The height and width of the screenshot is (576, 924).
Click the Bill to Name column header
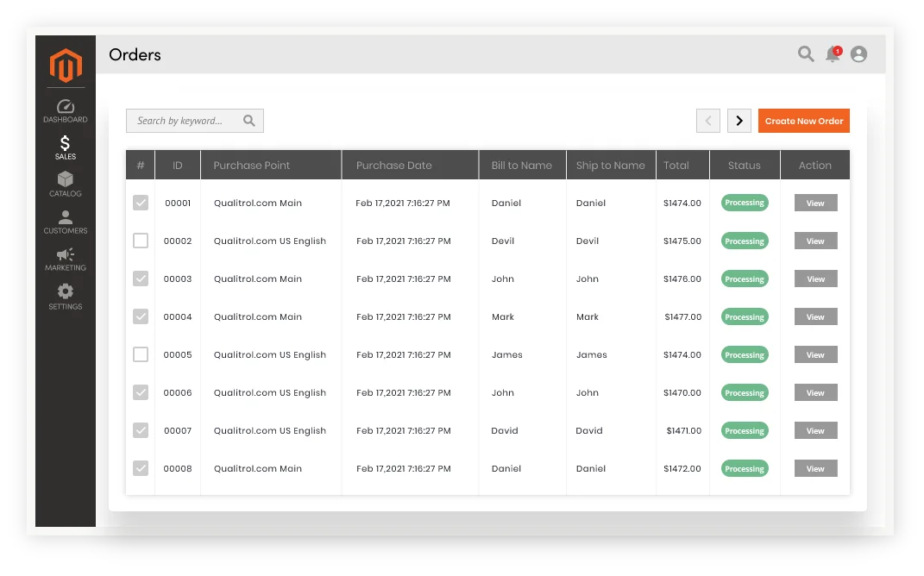tap(522, 165)
